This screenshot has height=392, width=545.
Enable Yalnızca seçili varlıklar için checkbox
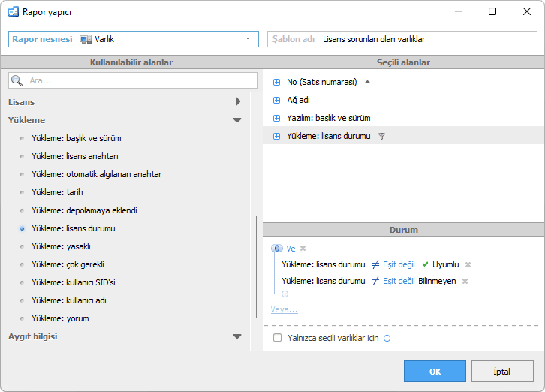[278, 338]
